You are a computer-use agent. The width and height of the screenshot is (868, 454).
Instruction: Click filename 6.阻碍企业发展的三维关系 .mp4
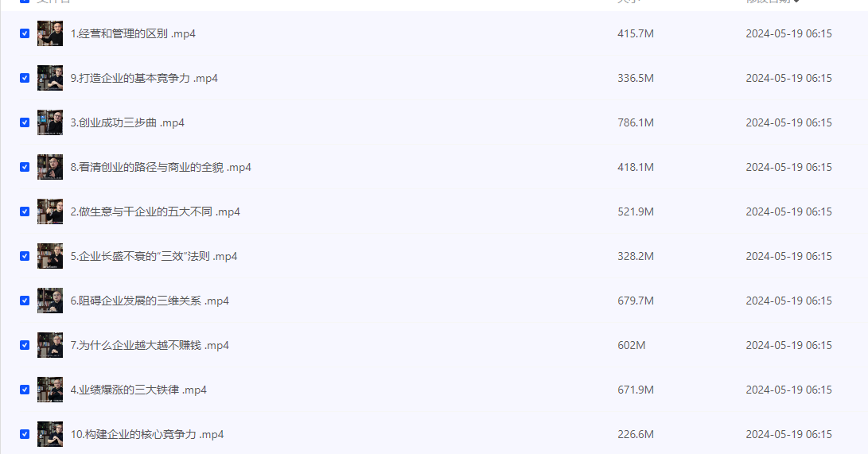click(x=149, y=301)
